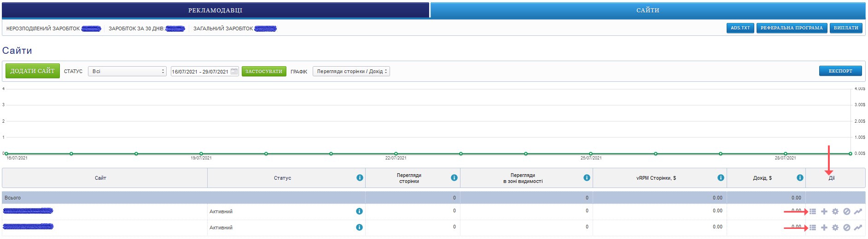Select the Сайти tab

pos(647,10)
